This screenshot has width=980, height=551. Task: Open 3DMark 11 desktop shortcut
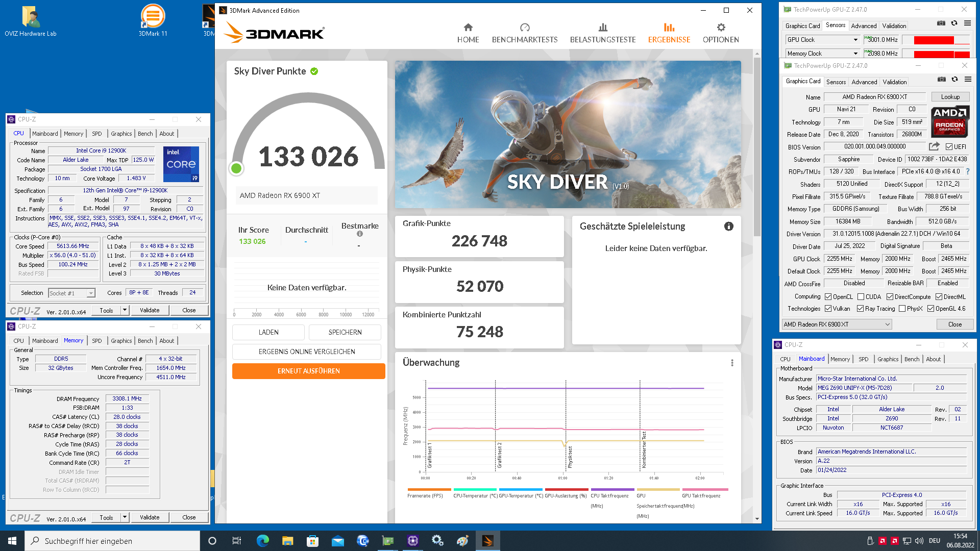[x=153, y=21]
